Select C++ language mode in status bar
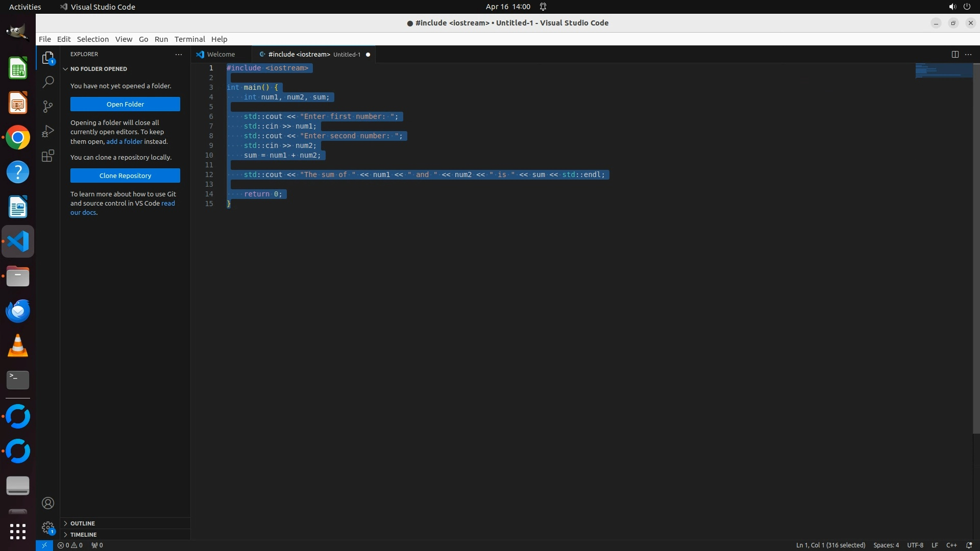The width and height of the screenshot is (980, 551). [951, 545]
